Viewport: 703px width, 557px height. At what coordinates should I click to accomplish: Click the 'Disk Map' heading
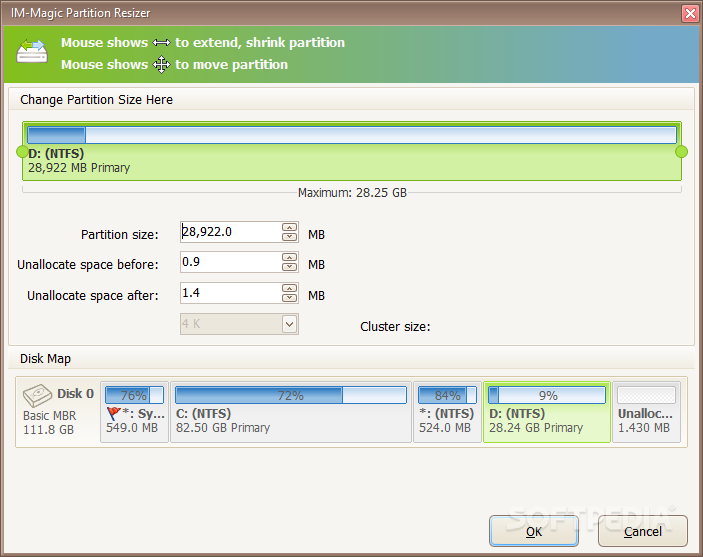[x=45, y=359]
